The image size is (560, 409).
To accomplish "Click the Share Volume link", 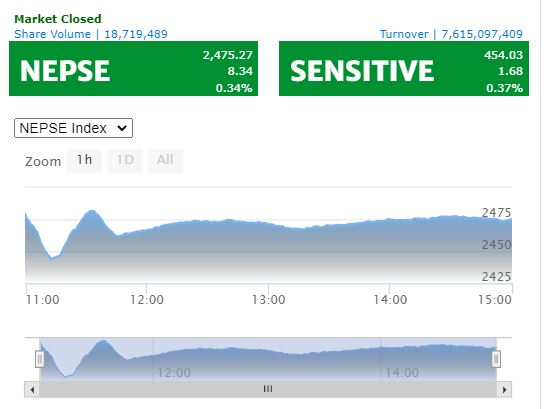I will pos(91,34).
